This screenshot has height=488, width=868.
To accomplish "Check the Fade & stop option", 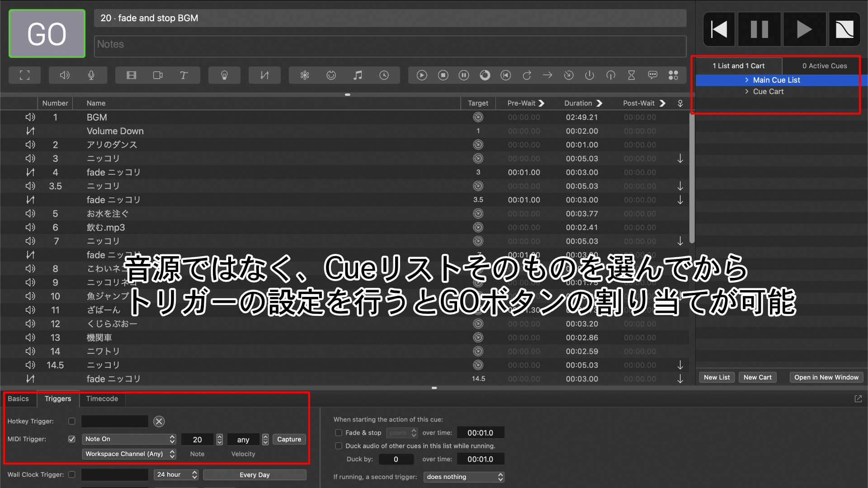I will [x=338, y=433].
